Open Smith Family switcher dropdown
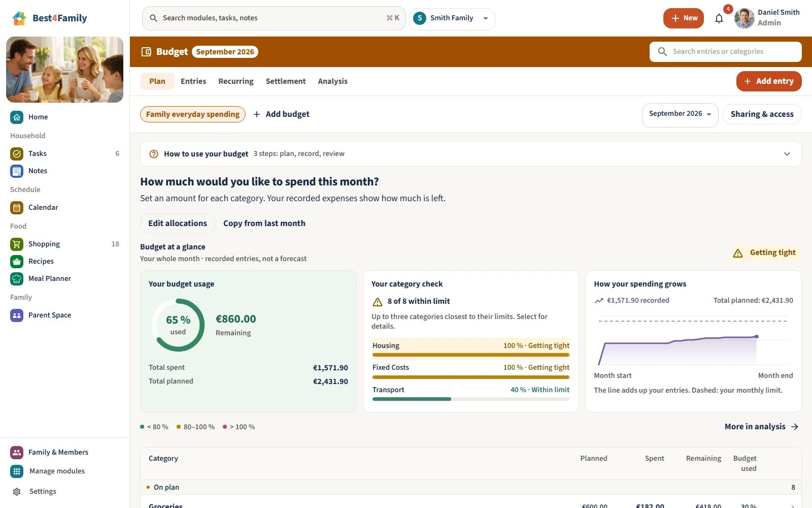The image size is (812, 508). point(452,18)
